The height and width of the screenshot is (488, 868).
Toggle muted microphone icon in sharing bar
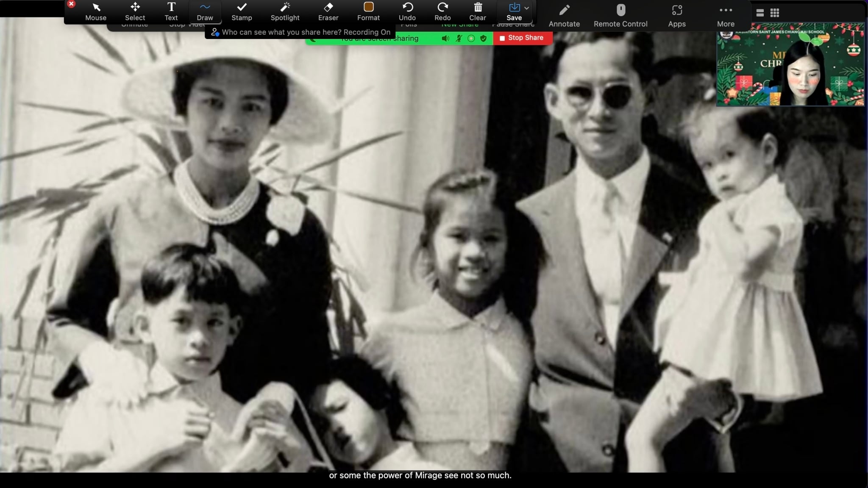[x=459, y=39]
